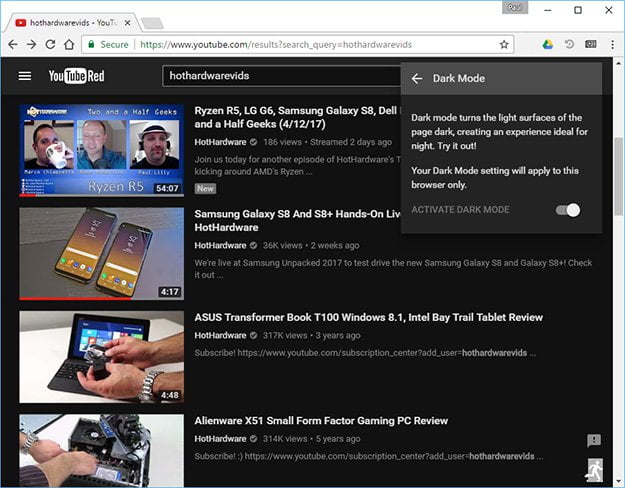Image resolution: width=625 pixels, height=488 pixels.
Task: Go back using the Dark Mode panel arrow
Action: [x=417, y=79]
